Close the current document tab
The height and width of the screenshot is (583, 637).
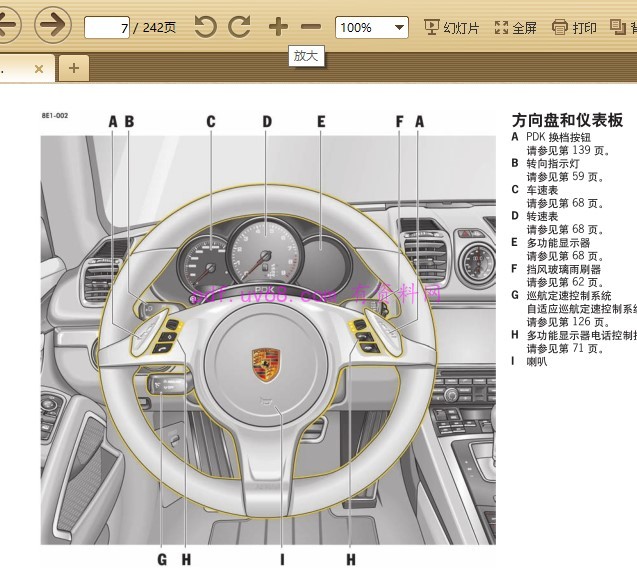[39, 68]
